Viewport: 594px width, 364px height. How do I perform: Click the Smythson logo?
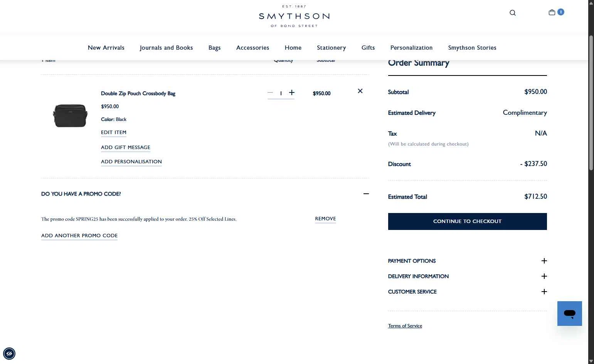[x=294, y=16]
